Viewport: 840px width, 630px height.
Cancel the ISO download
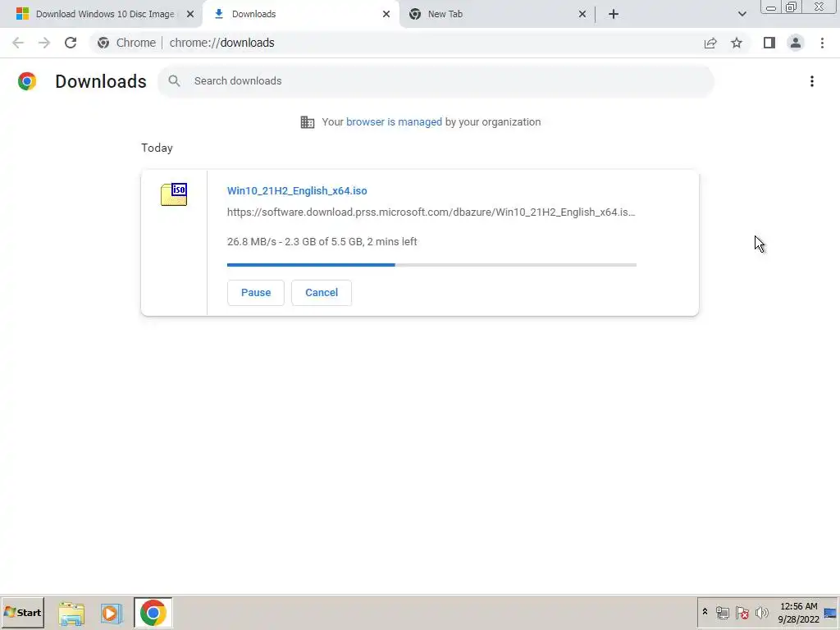pos(322,293)
